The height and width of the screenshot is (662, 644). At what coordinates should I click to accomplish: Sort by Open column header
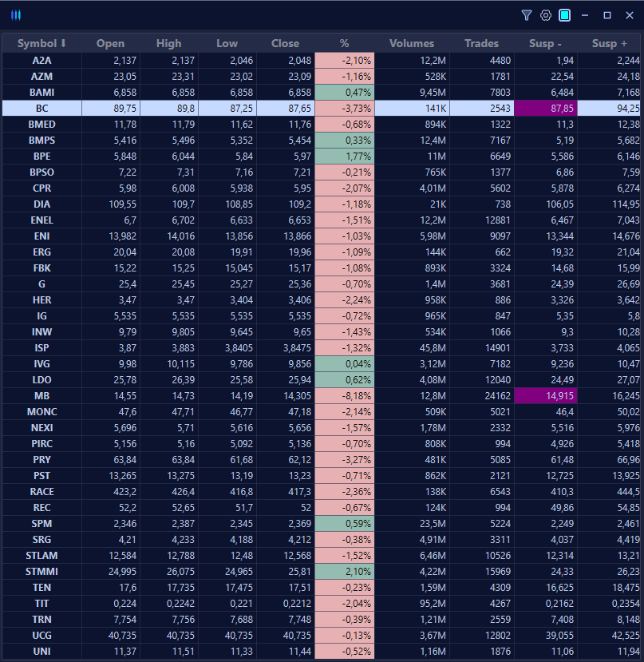[111, 43]
